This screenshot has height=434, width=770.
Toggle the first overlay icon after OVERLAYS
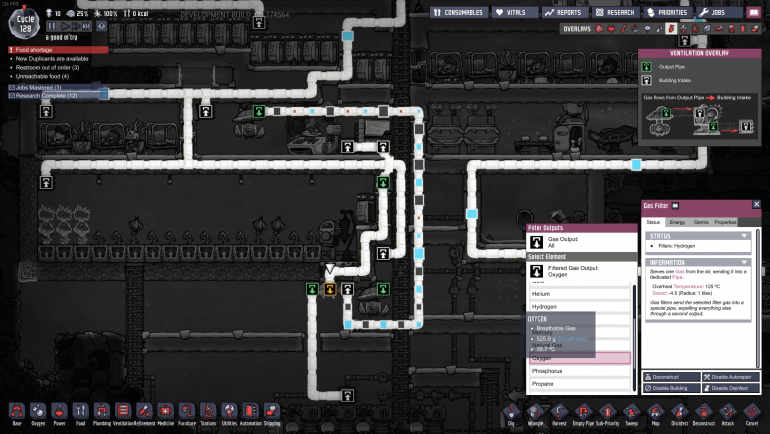point(599,28)
